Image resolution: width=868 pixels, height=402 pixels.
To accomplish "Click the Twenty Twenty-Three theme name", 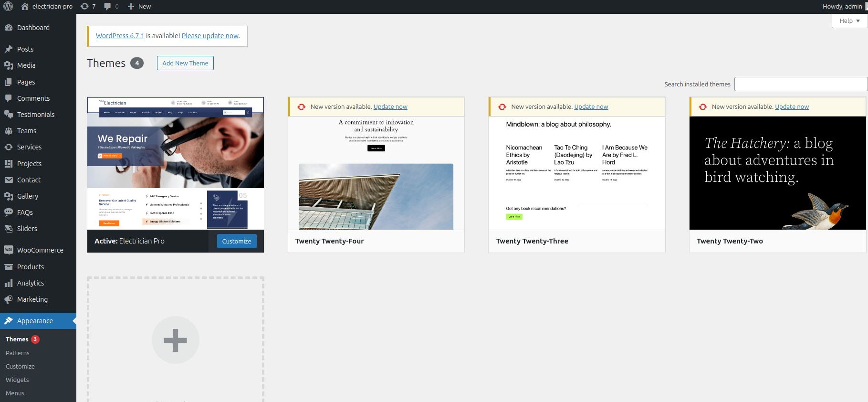I will pos(532,241).
